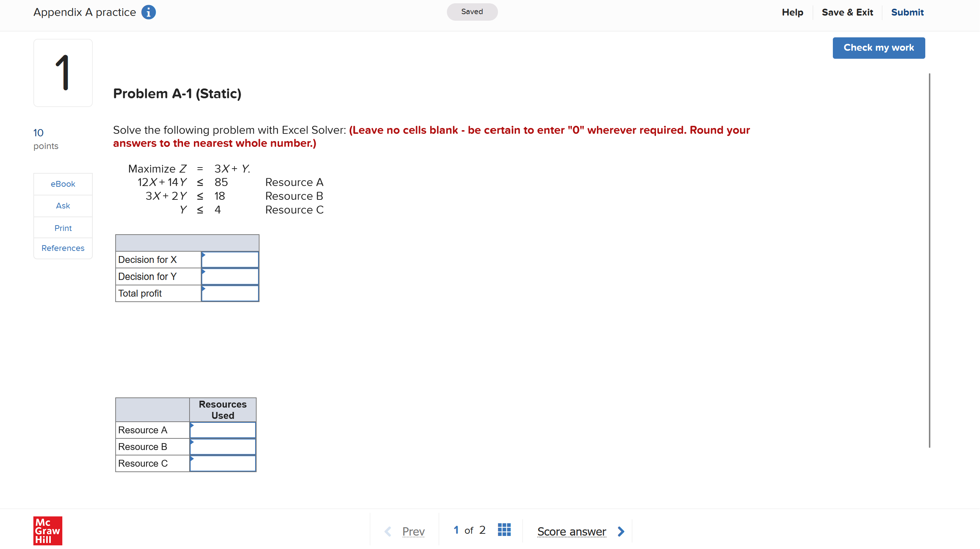Click the Check my work button
The image size is (980, 549).
pyautogui.click(x=879, y=48)
